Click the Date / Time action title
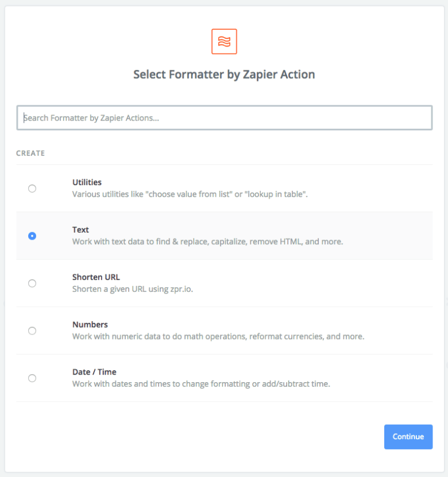448x477 pixels. coord(94,372)
